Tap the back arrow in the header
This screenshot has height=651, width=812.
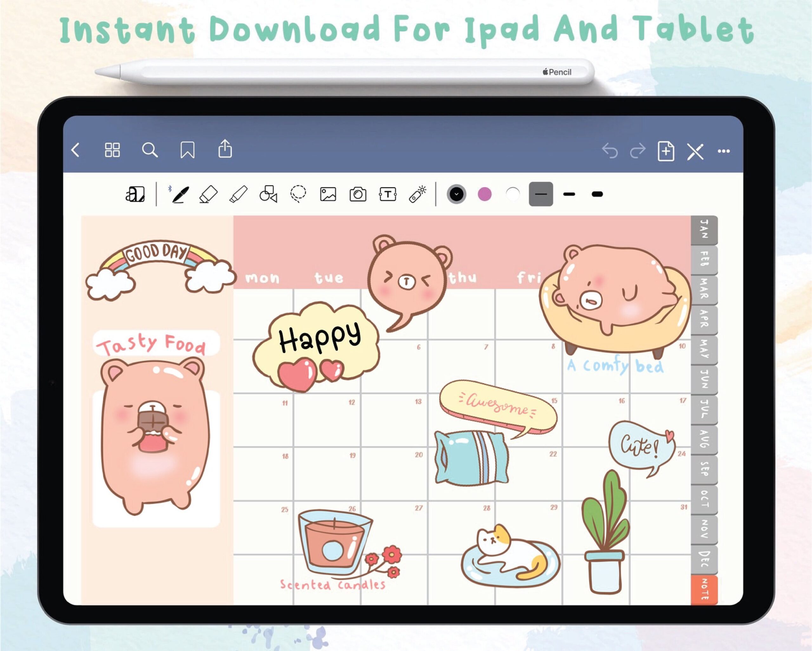tap(75, 150)
